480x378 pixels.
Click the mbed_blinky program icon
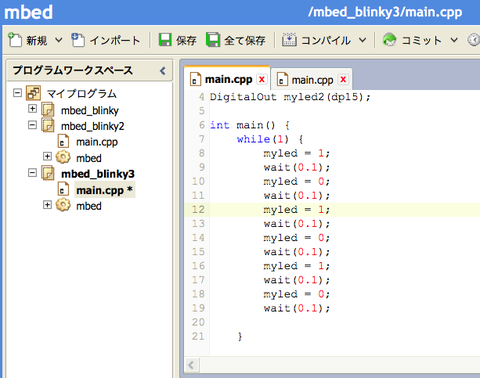pyautogui.click(x=48, y=109)
